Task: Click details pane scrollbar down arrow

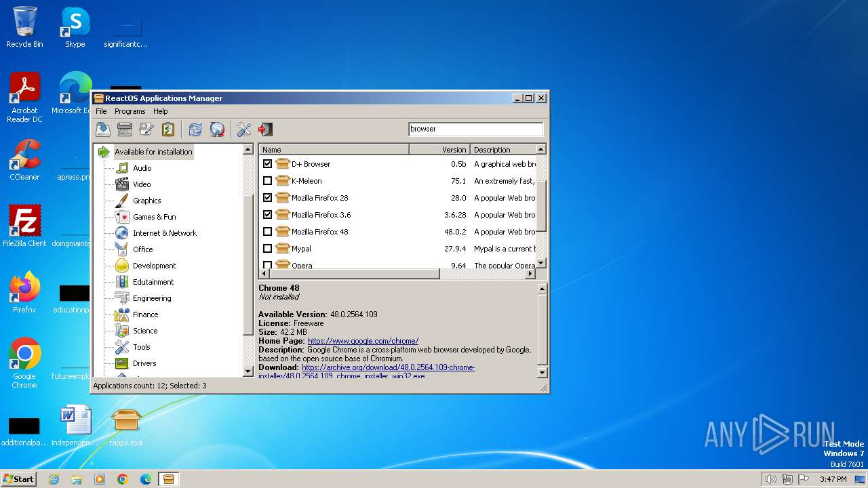Action: coord(542,372)
